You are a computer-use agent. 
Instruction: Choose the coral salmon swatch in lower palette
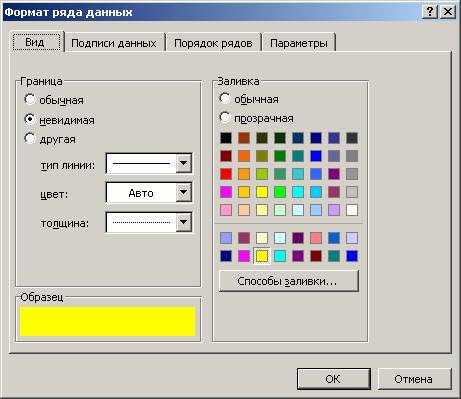coord(316,238)
